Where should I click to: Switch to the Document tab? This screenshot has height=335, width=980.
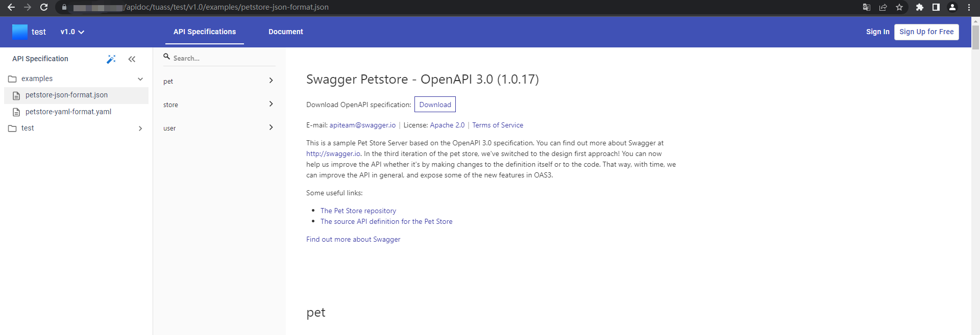286,32
